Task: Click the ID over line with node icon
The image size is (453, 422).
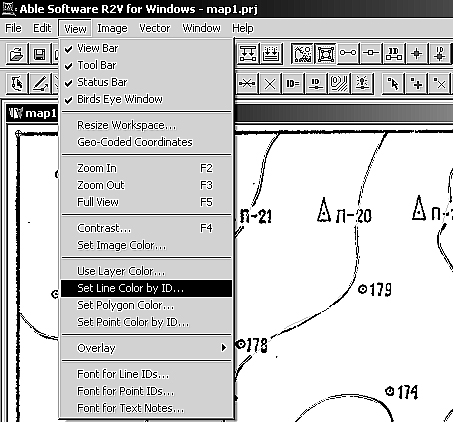Action: pos(316,83)
